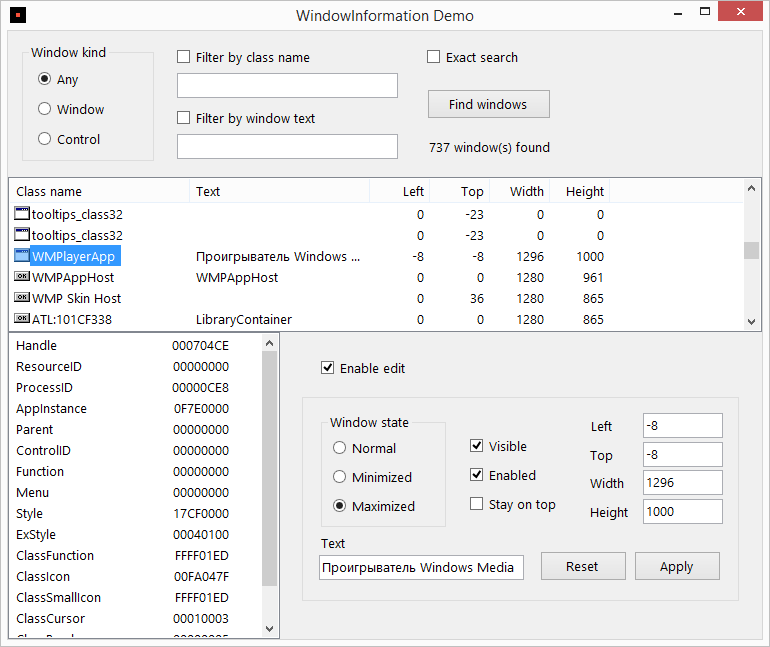
Task: Choose the Minimized window state
Action: 340,478
